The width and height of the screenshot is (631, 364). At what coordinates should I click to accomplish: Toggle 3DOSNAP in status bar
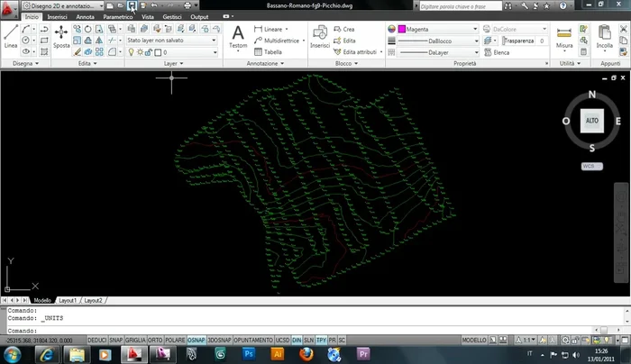[219, 340]
